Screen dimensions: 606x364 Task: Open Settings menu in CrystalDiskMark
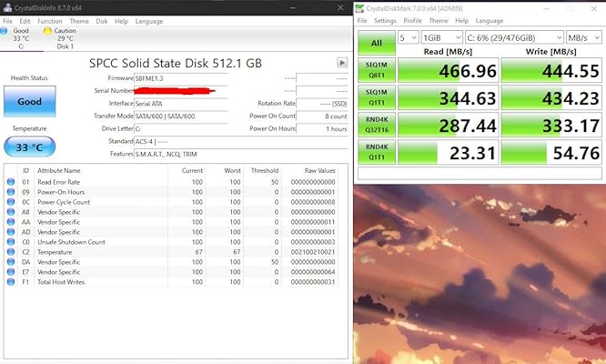pos(385,21)
